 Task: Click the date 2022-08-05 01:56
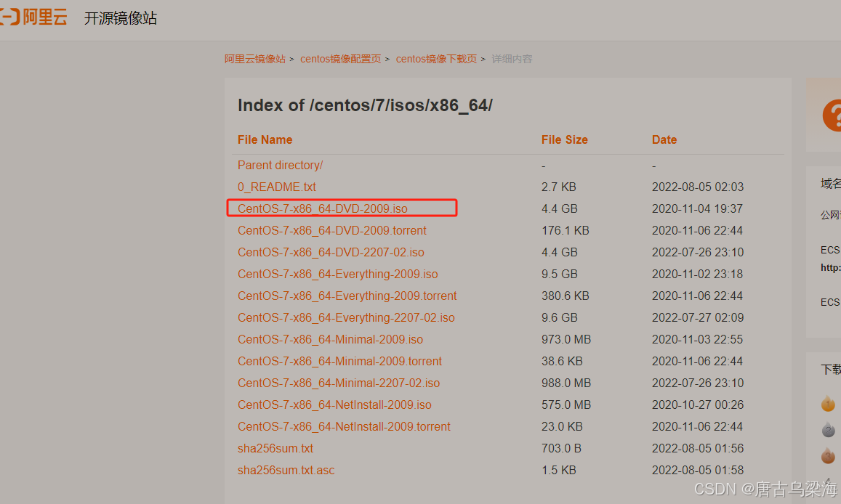(x=698, y=448)
